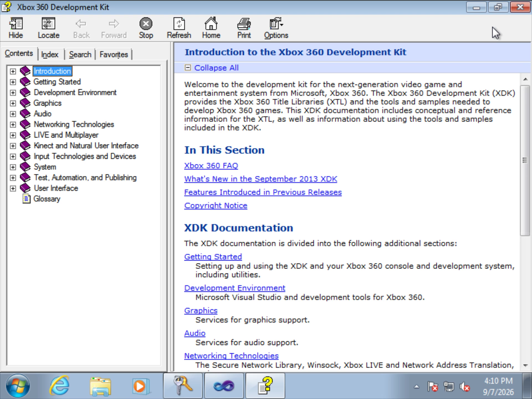Click the System book icon in tree
Image resolution: width=532 pixels, height=399 pixels.
click(x=25, y=167)
